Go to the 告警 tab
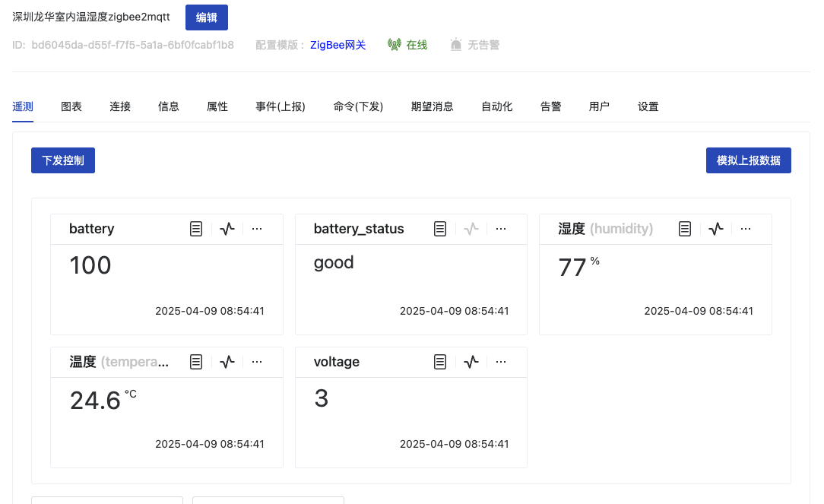The height and width of the screenshot is (504, 824). (x=551, y=106)
